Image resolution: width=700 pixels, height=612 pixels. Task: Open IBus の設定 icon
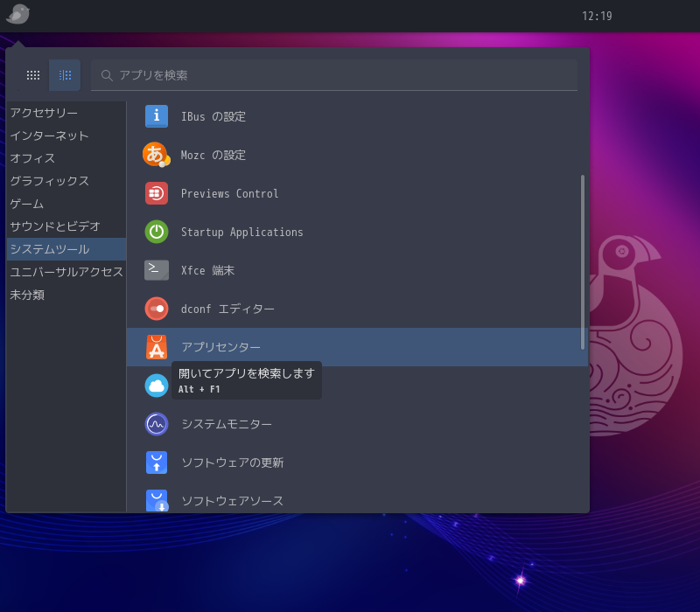pos(157,116)
